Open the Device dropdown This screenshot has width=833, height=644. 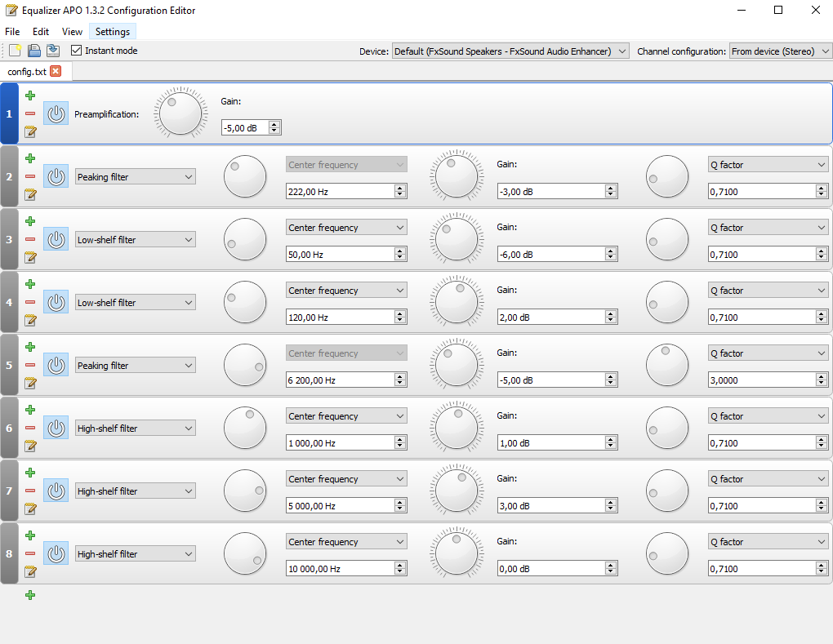coord(510,51)
